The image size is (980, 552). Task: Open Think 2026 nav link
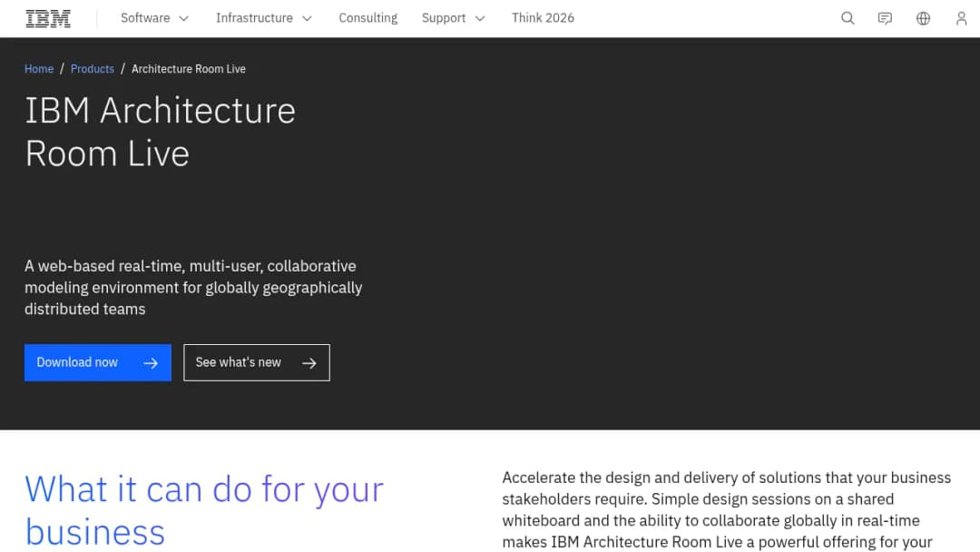543,18
